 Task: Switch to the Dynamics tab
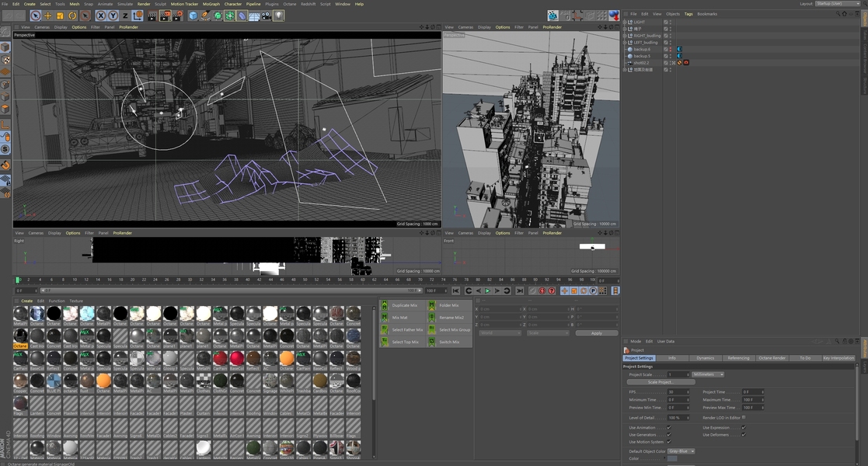pos(706,358)
